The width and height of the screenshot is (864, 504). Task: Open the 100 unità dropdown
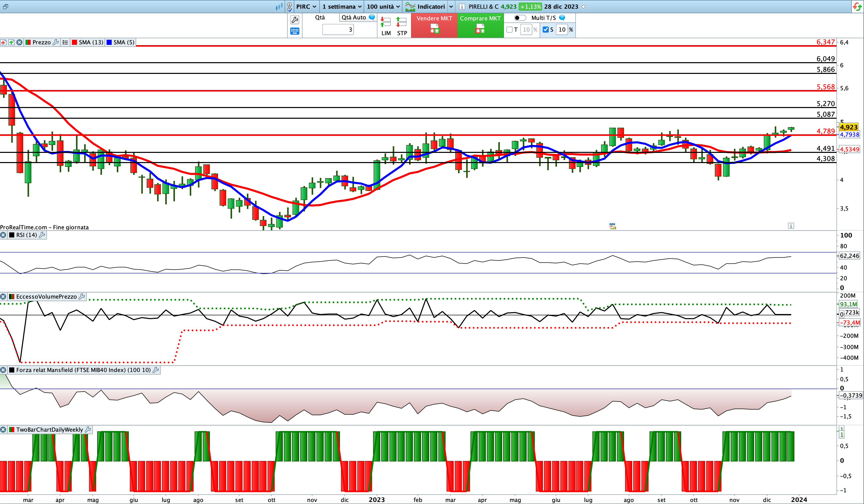[383, 7]
